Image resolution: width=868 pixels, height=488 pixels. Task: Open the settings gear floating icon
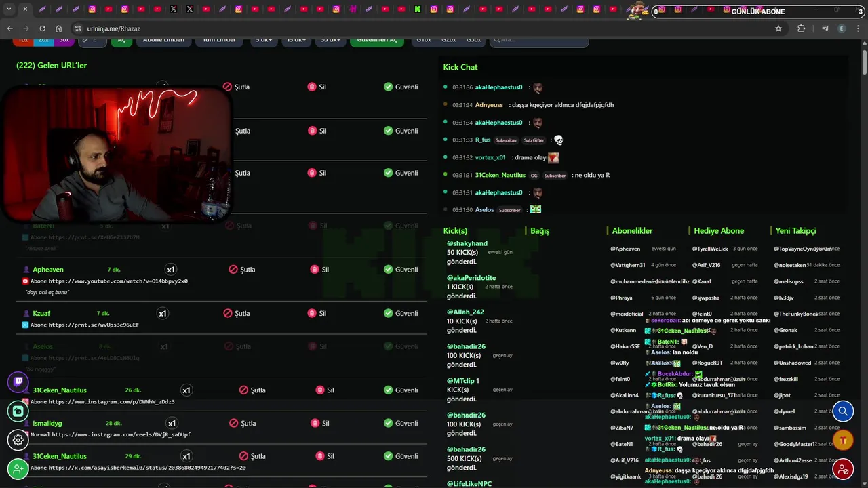point(18,440)
